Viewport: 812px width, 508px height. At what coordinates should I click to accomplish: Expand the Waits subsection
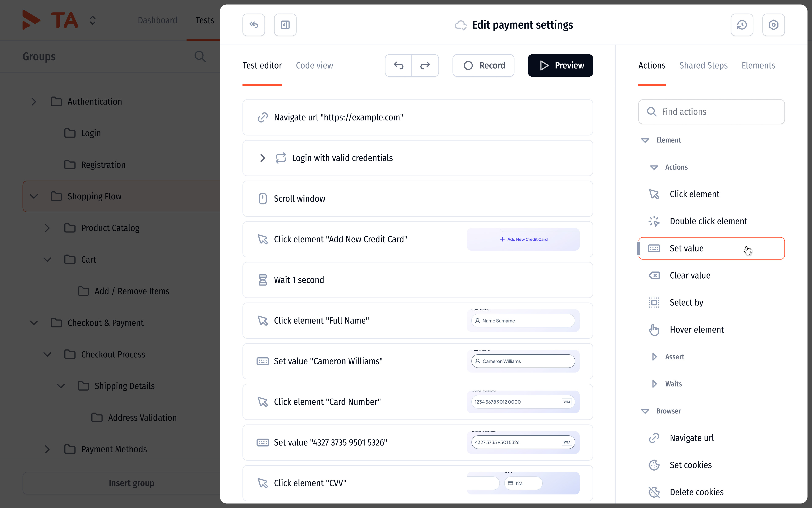pos(654,384)
